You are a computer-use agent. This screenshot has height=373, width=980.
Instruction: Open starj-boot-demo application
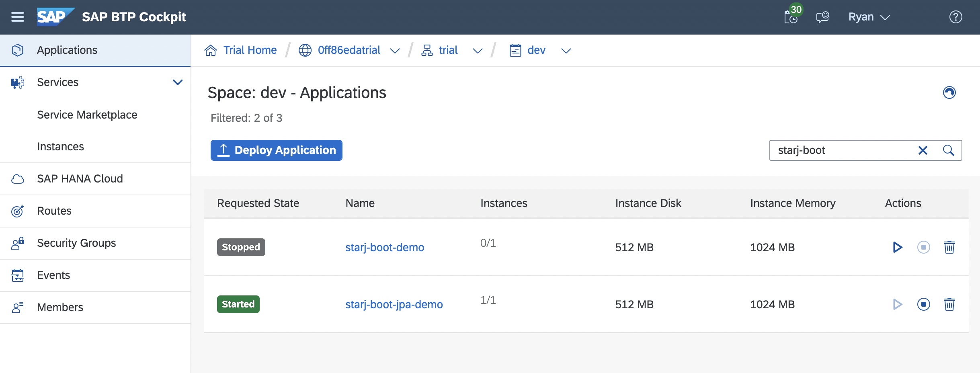pos(385,247)
